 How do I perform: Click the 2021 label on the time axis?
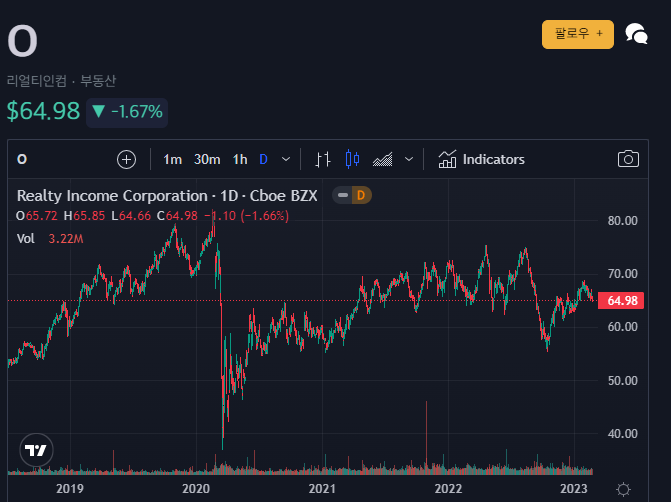[x=322, y=489]
